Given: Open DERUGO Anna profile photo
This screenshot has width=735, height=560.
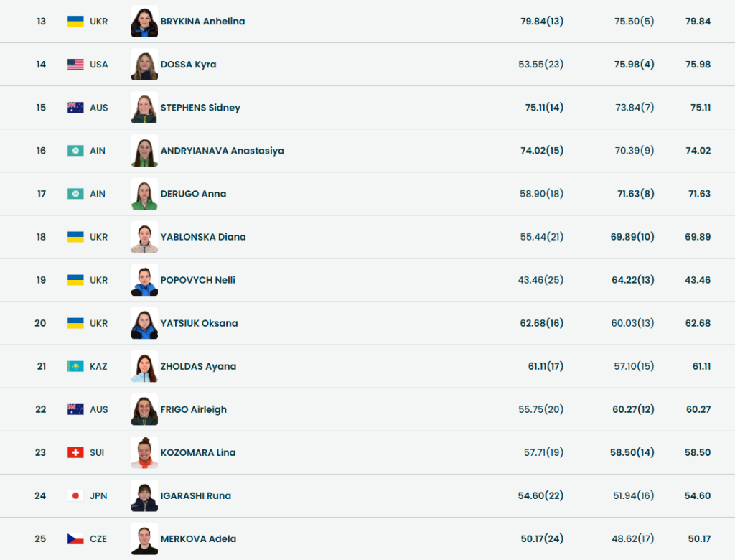Looking at the screenshot, I should tap(144, 194).
